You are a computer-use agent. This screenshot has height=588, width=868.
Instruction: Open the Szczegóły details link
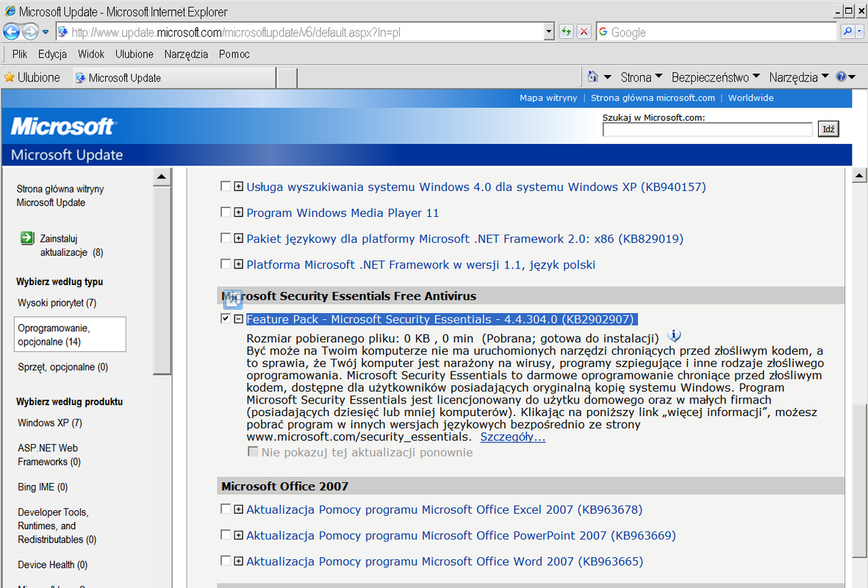[x=512, y=437]
